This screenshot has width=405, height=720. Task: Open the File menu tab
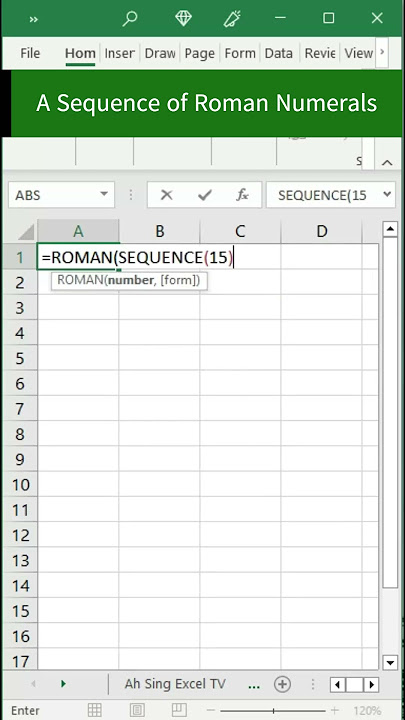30,53
